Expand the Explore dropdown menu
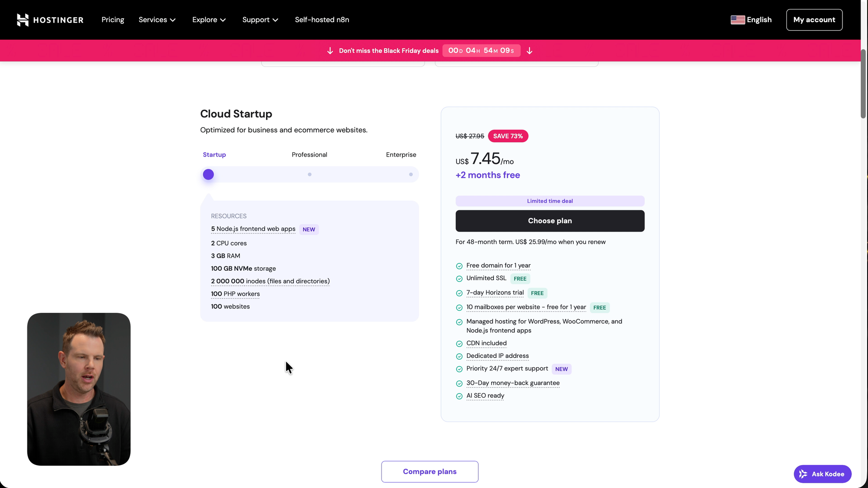This screenshot has height=488, width=868. [x=209, y=20]
